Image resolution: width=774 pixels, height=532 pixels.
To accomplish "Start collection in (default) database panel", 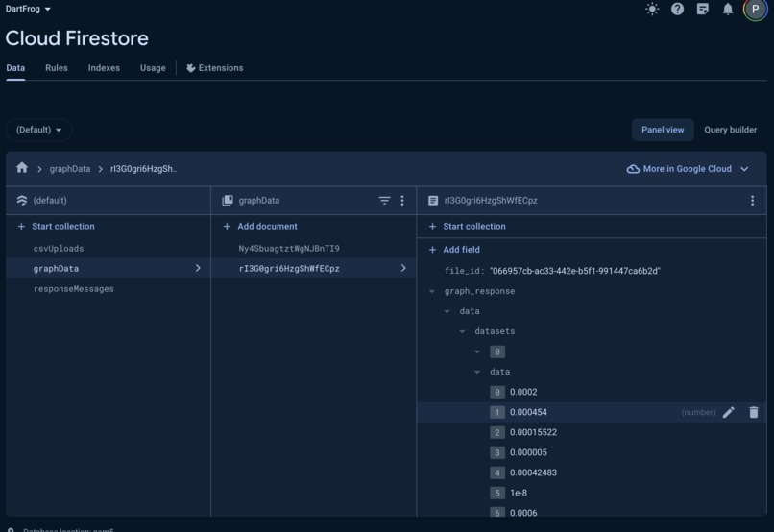I will point(56,226).
